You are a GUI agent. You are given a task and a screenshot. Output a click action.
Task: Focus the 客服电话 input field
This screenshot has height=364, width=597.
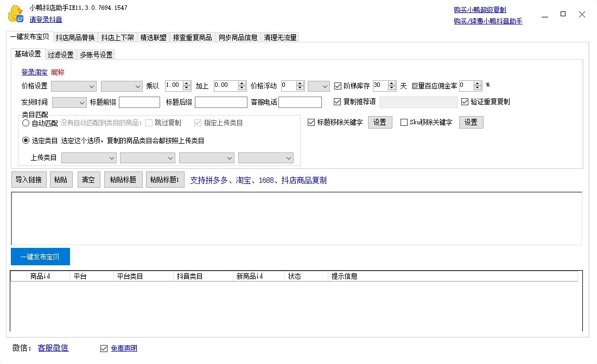click(x=300, y=103)
